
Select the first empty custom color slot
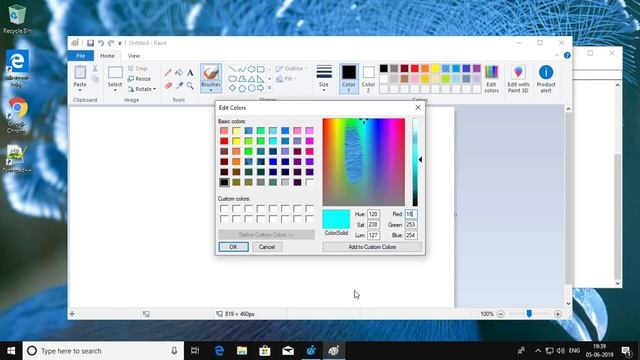tap(224, 209)
